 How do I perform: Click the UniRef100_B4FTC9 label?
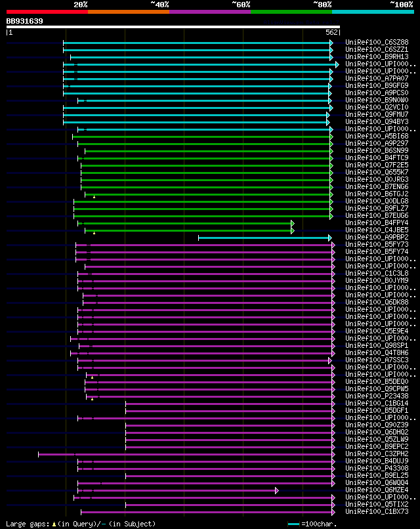click(x=377, y=158)
